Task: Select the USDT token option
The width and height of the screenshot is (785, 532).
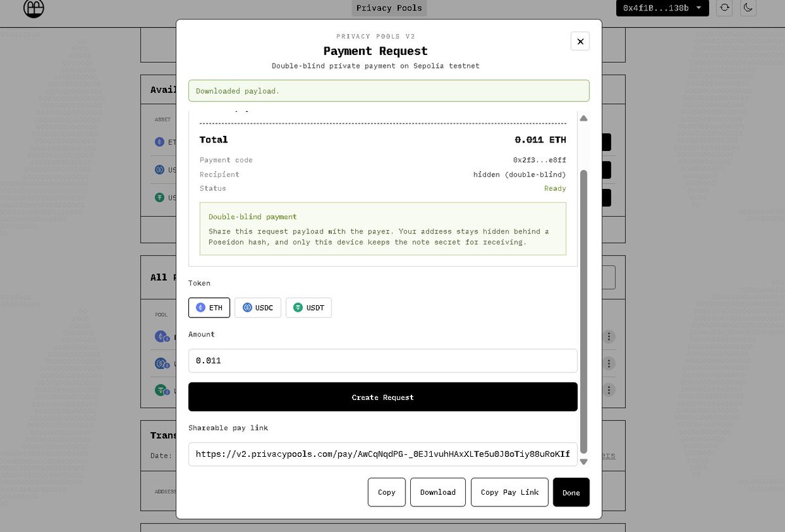Action: pyautogui.click(x=309, y=307)
